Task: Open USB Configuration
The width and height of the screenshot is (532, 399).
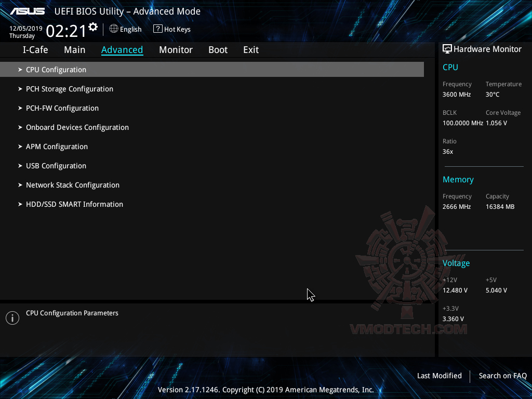Action: [x=56, y=166]
